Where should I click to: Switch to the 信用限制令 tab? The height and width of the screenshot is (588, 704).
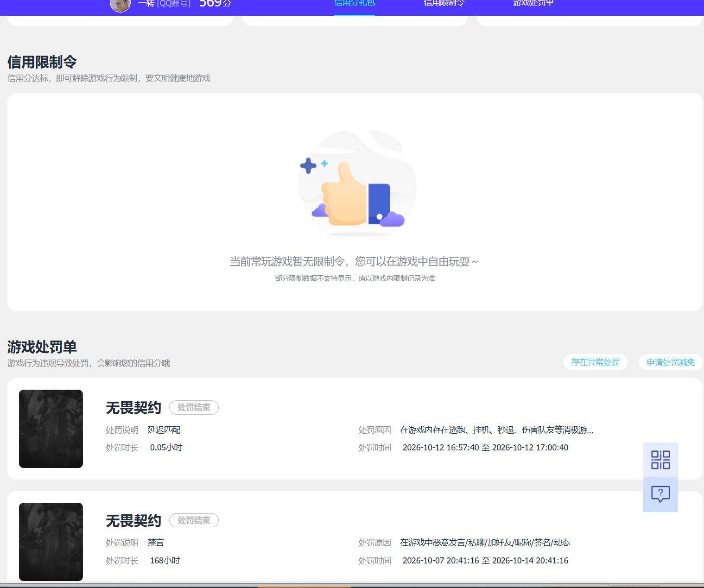coord(444,4)
